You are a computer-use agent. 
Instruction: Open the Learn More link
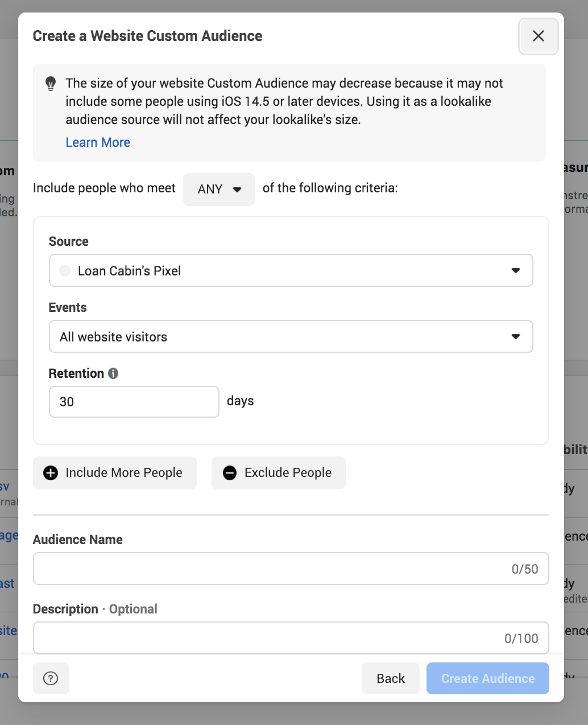[x=98, y=142]
